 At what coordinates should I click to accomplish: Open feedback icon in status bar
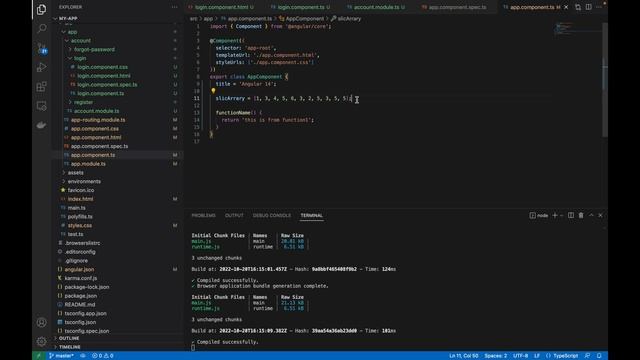587,356
